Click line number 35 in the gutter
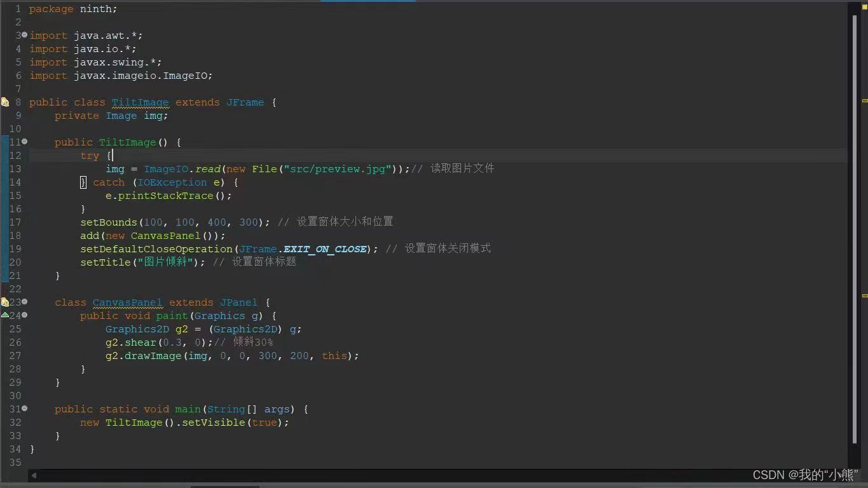The height and width of the screenshot is (488, 868). click(x=15, y=463)
